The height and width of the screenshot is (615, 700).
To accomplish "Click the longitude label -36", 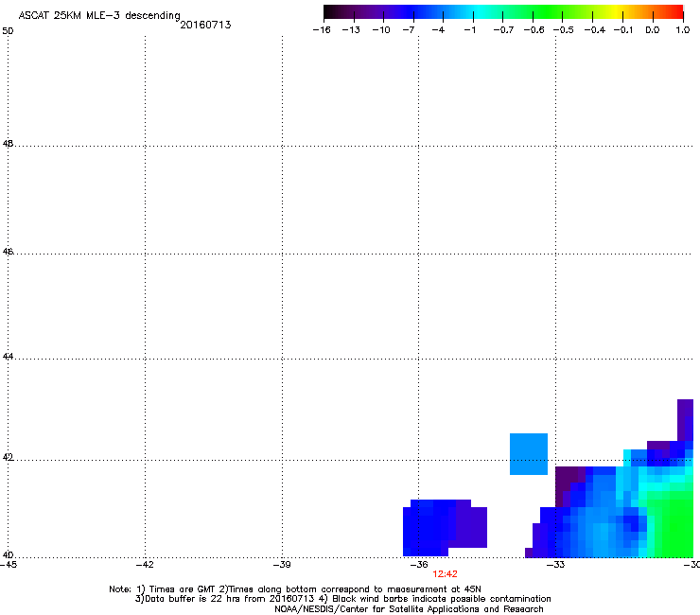I will pyautogui.click(x=419, y=565).
